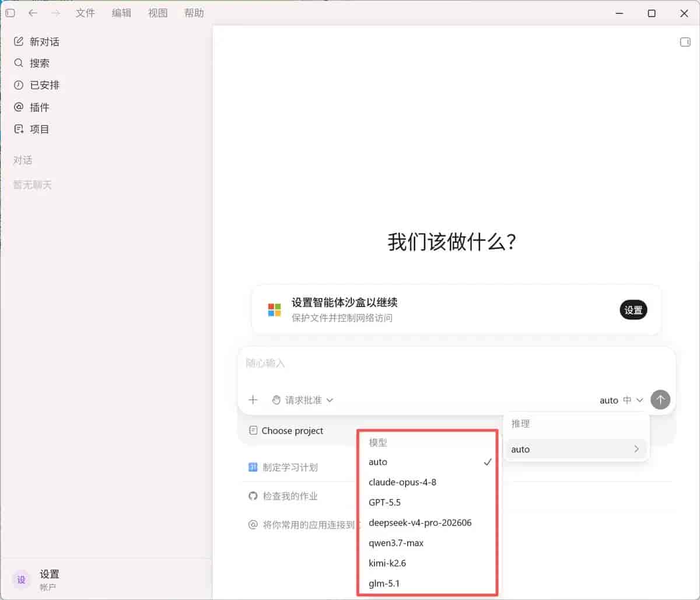Viewport: 700px width, 600px height.
Task: Click 将你常用的应用连接到 suggestion
Action: pos(302,525)
